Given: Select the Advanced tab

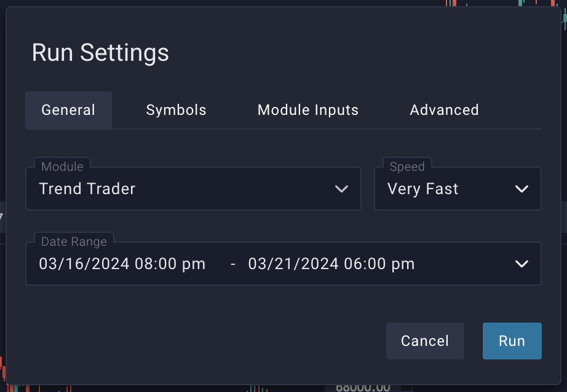Looking at the screenshot, I should [x=444, y=111].
